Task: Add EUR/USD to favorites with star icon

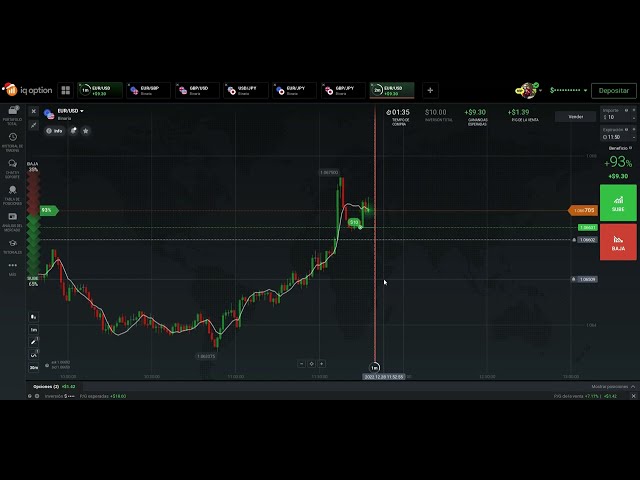Action: tap(86, 130)
